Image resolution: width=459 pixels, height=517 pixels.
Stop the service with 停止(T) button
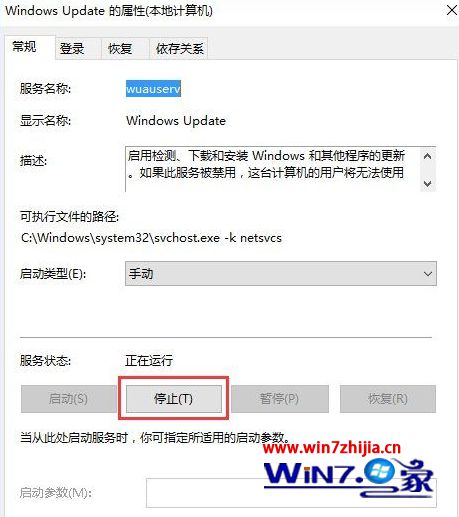(174, 399)
